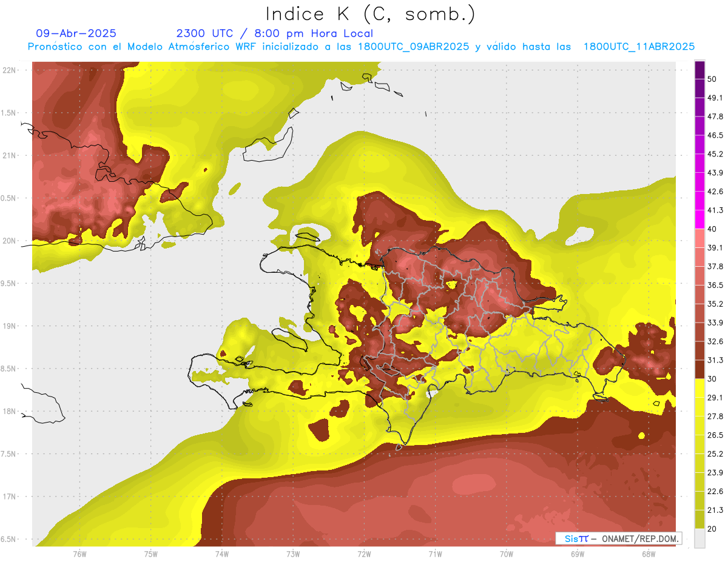
Task: Click the colorbar label '30'
Action: click(713, 379)
